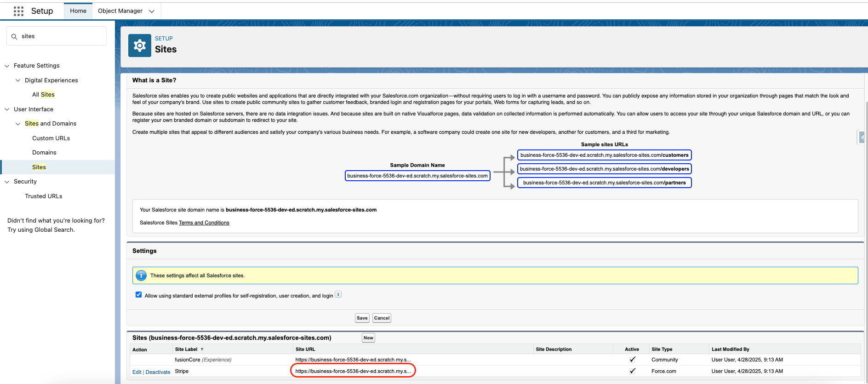Open the App Launcher grid icon
The image size is (868, 384).
(x=18, y=11)
